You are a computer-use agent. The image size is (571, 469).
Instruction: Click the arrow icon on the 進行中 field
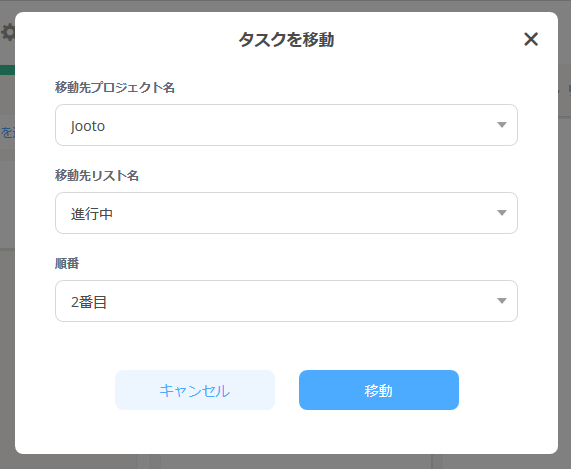[x=502, y=213]
